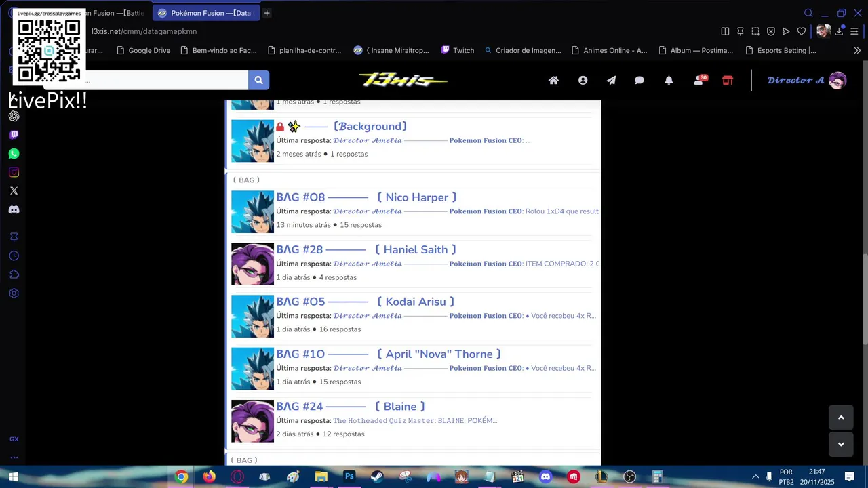This screenshot has width=868, height=488.
Task: Open Twitch in the browser sidebar
Action: point(14,135)
